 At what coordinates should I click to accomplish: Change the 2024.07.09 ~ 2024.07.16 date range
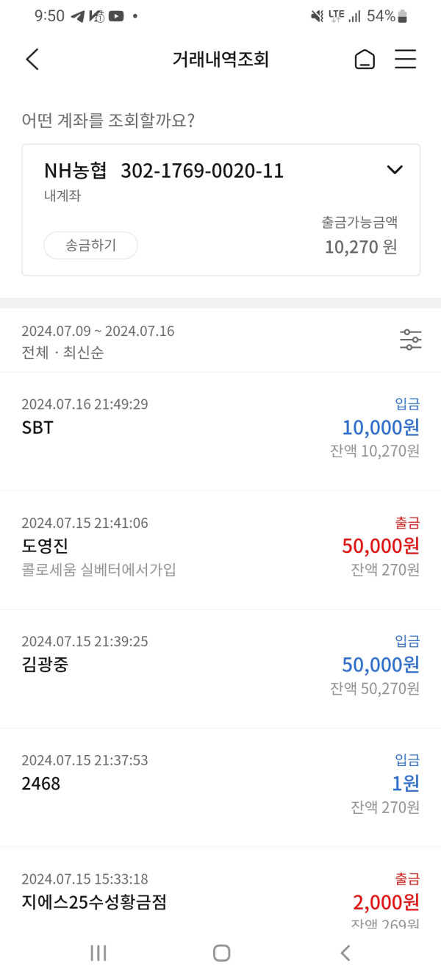tap(98, 331)
